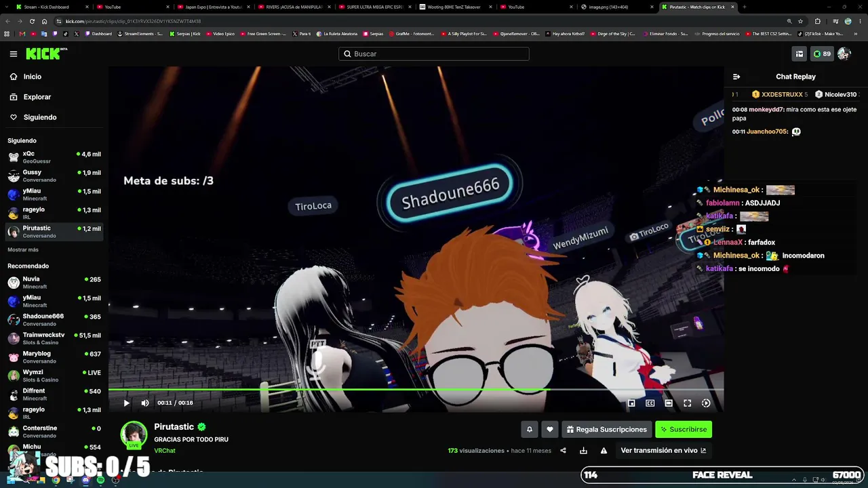Viewport: 868px width, 488px height.
Task: Open Maryblog in Recomendado list
Action: click(54, 357)
